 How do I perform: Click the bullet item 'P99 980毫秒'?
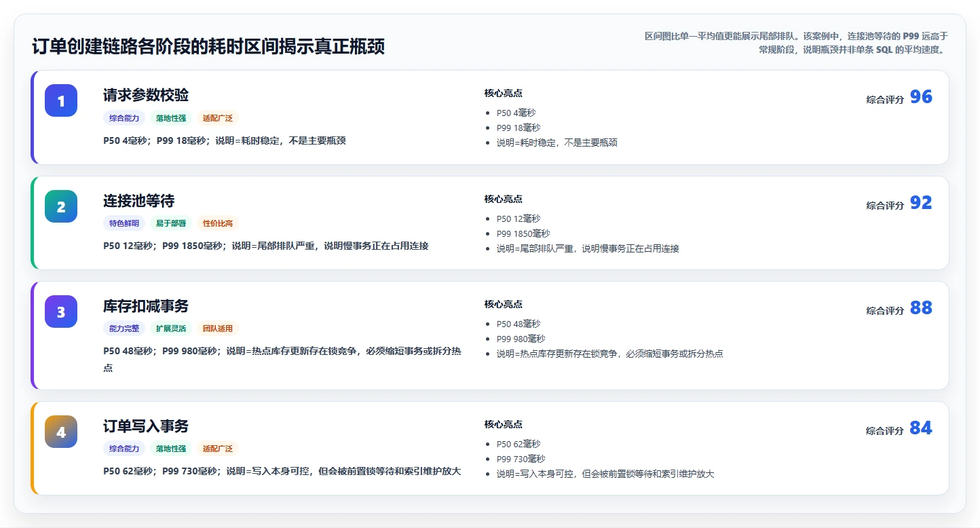(521, 339)
